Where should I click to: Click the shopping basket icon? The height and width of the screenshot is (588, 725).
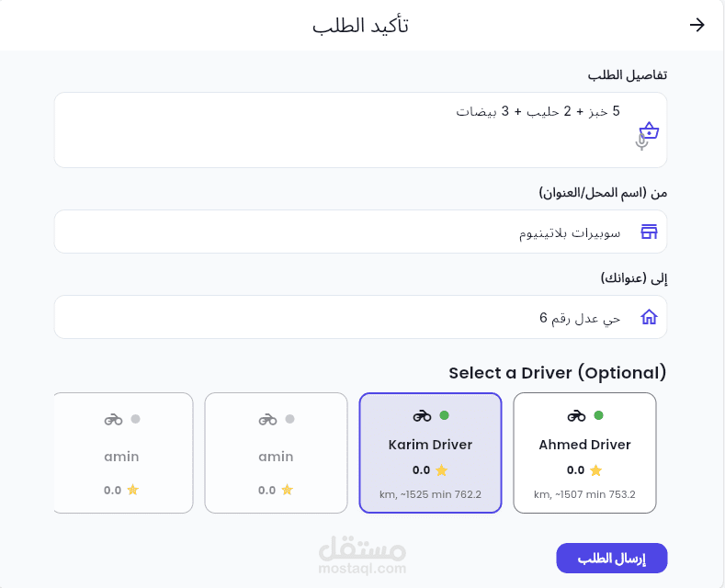click(x=649, y=130)
